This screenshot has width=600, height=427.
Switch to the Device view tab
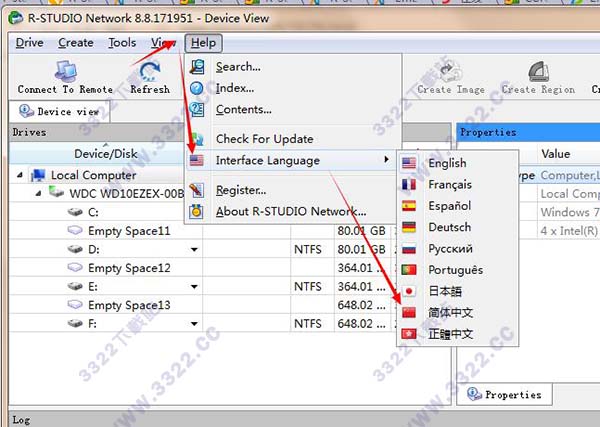pos(59,112)
